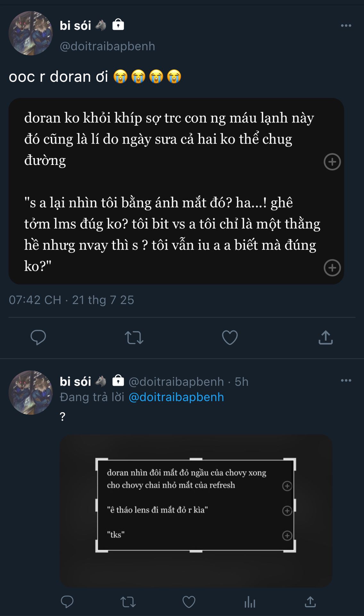
Task: Share the main tweet
Action: point(326,337)
